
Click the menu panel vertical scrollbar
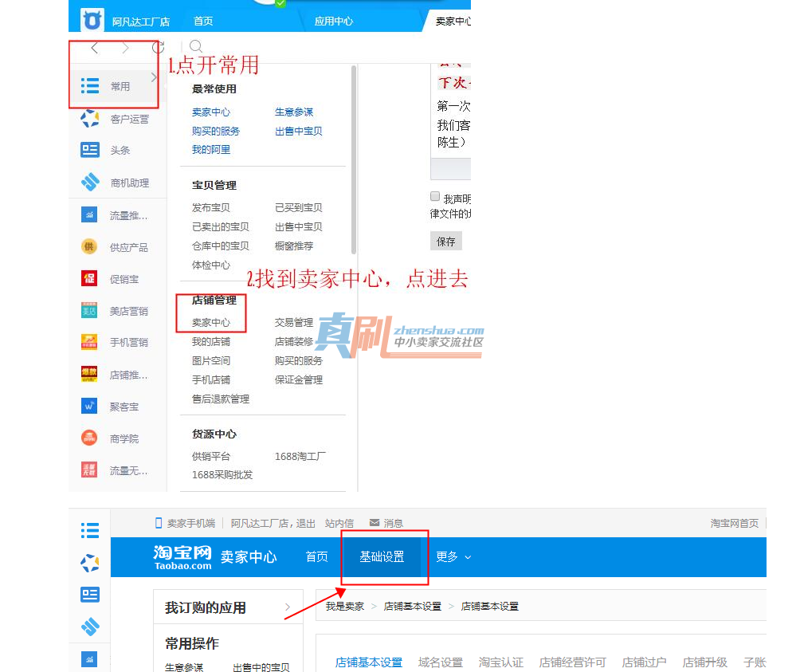tap(354, 159)
